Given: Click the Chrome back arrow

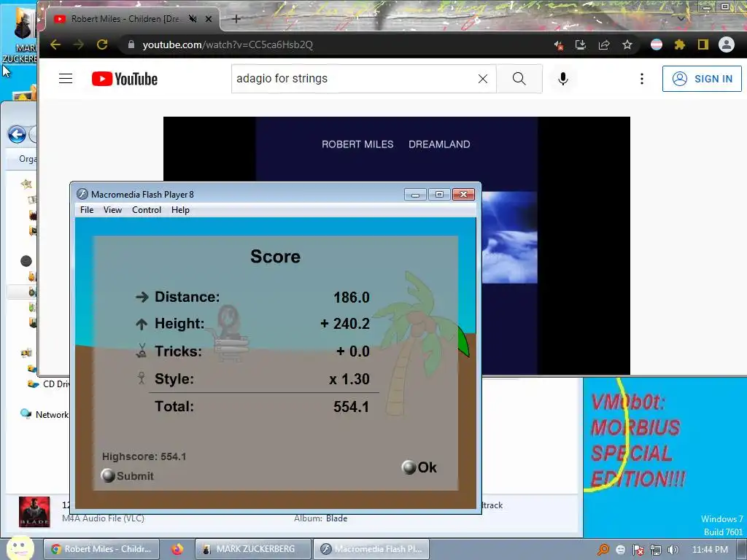Looking at the screenshot, I should [55, 44].
